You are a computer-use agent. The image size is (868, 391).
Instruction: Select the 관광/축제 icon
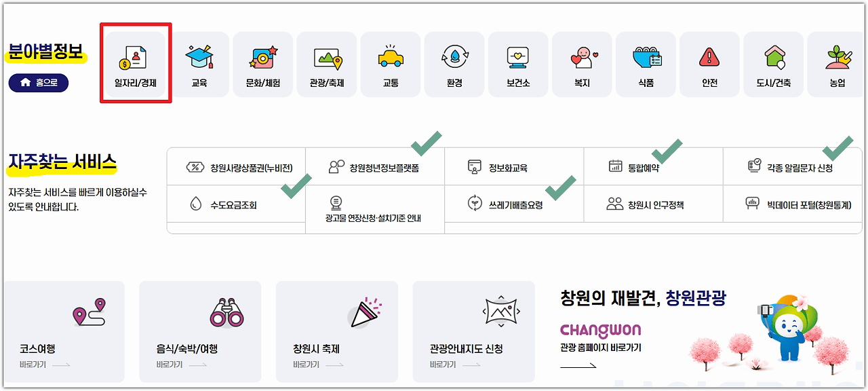pyautogui.click(x=326, y=64)
